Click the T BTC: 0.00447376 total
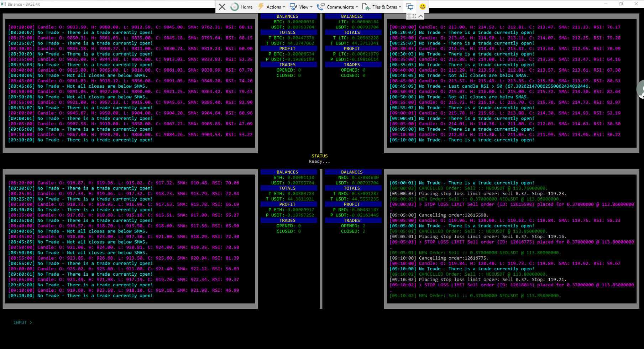The image size is (644, 349). coord(291,38)
